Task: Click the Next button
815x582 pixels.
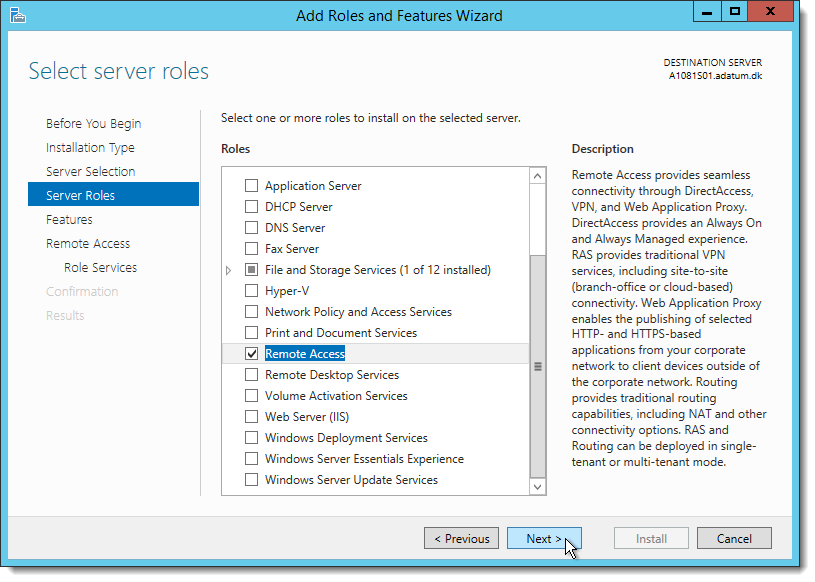Action: tap(544, 538)
